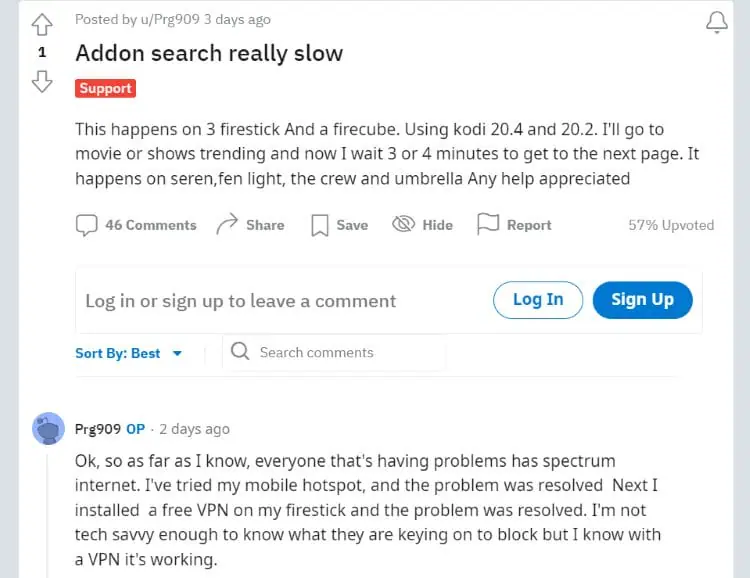
Task: Click the Support flair tag
Action: tap(105, 88)
